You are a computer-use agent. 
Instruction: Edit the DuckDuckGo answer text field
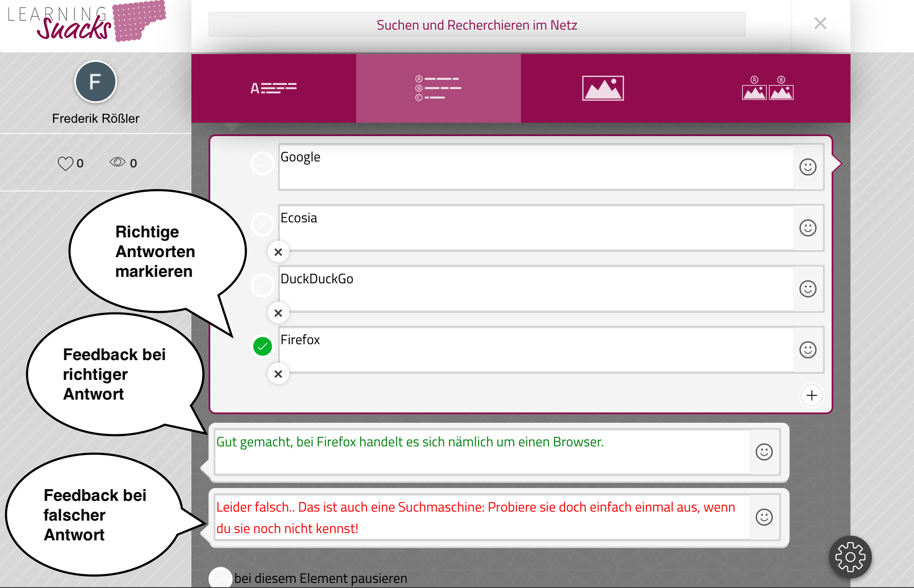(x=536, y=288)
